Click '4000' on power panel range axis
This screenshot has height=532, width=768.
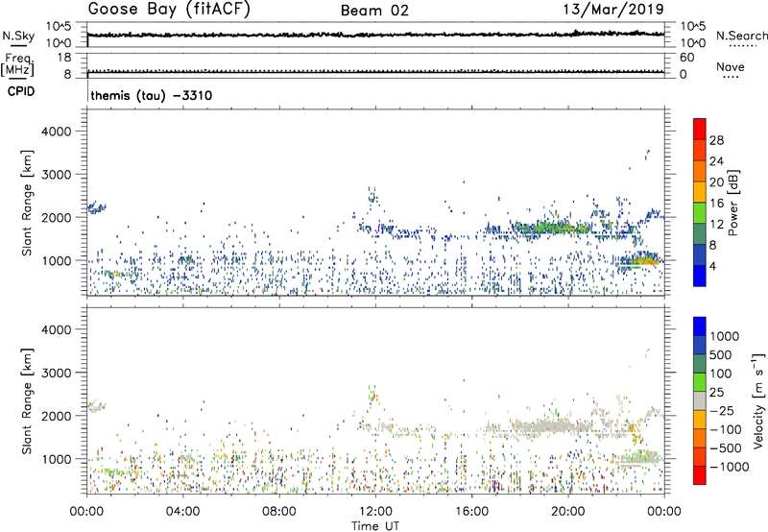pos(56,132)
